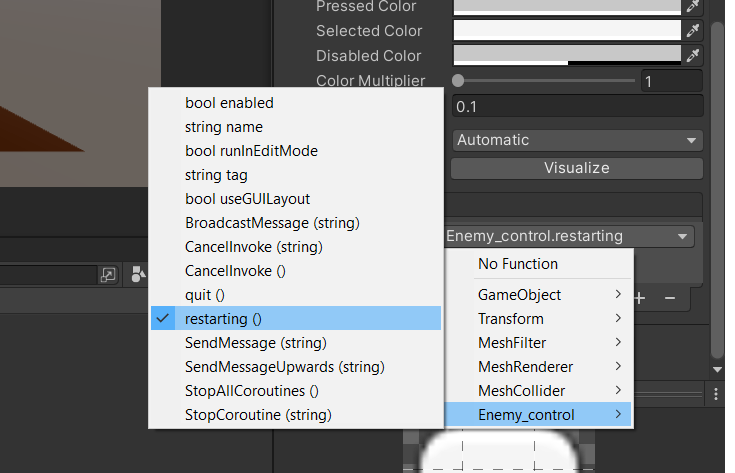This screenshot has width=735, height=473.
Task: Select StopCoroutine (string)
Action: point(296,414)
